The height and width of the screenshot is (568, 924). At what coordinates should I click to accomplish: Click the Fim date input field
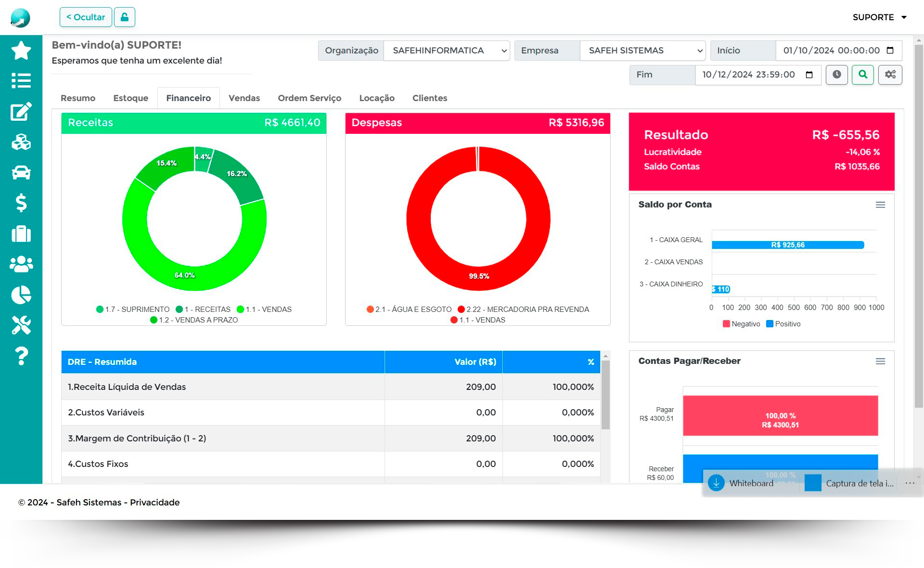click(758, 75)
